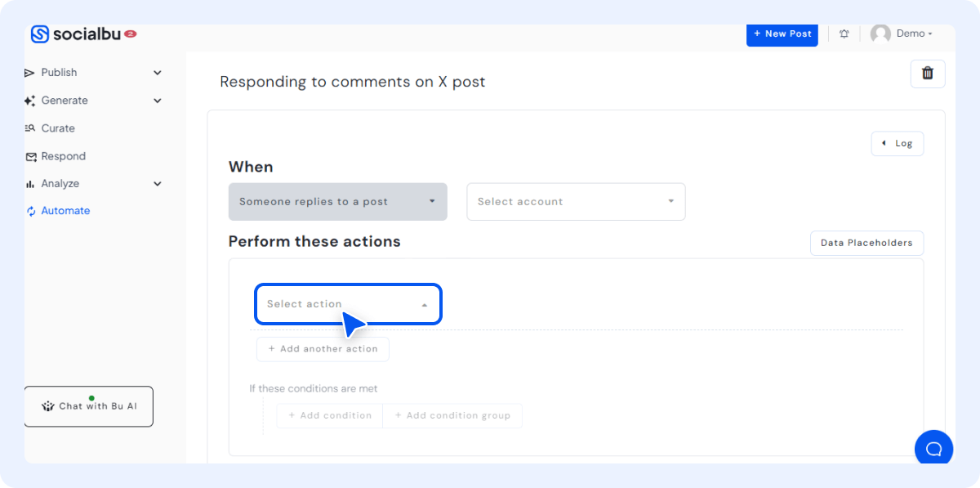Add another action to the automation

pos(323,349)
